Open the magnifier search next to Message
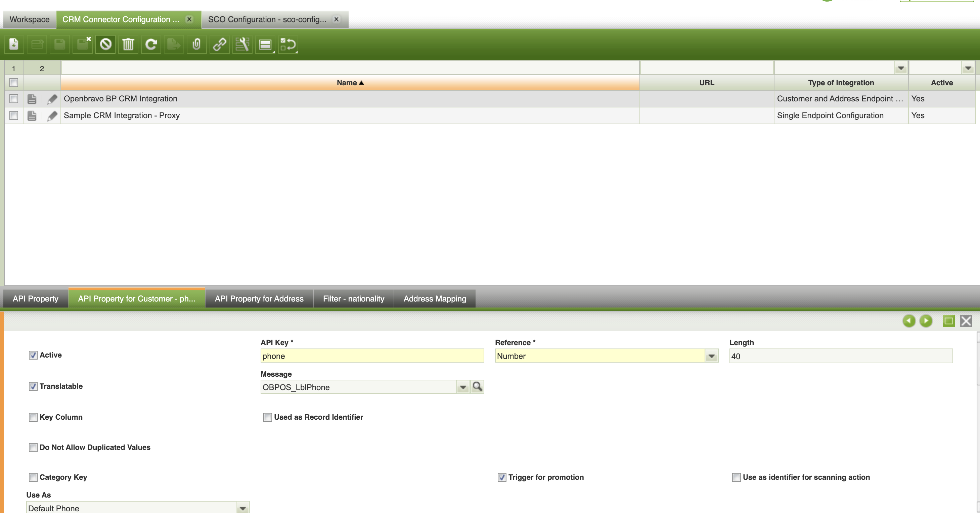This screenshot has width=980, height=513. tap(477, 387)
